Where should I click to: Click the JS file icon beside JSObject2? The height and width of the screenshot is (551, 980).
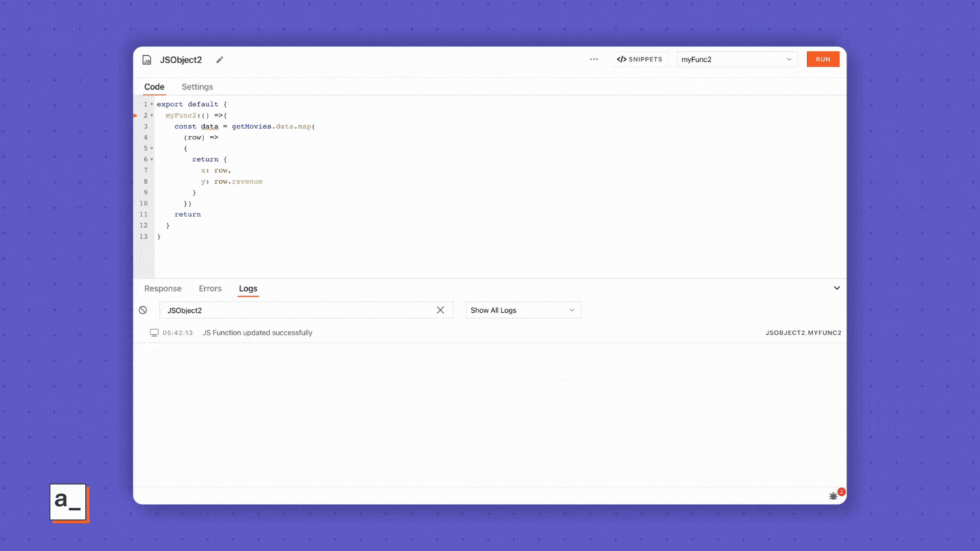point(146,60)
